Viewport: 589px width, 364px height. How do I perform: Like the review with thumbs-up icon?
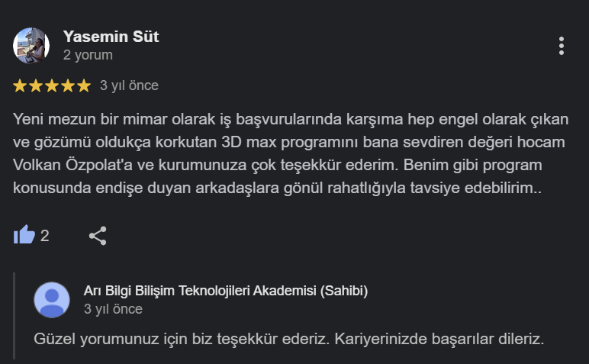coord(24,235)
